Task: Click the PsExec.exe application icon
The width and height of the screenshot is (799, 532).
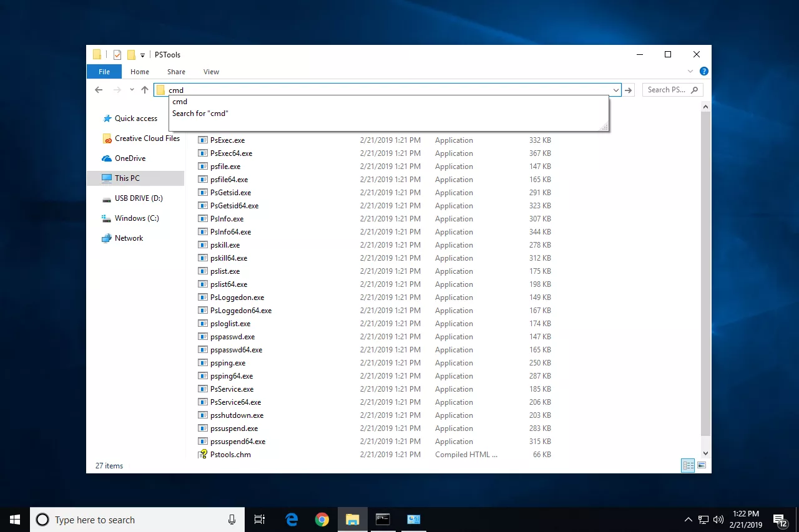Action: (x=202, y=140)
